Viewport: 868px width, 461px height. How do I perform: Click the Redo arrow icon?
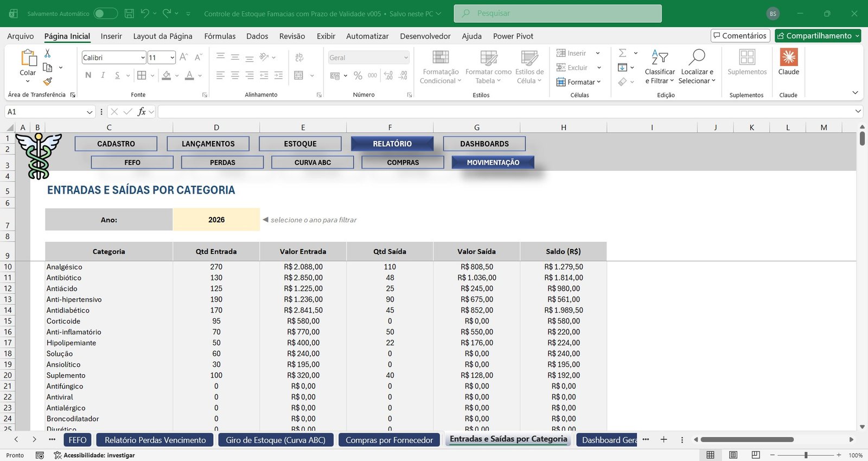point(167,14)
